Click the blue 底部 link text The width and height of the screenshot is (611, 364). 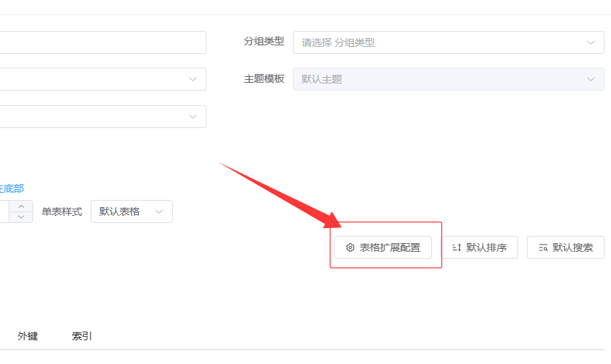(12, 188)
